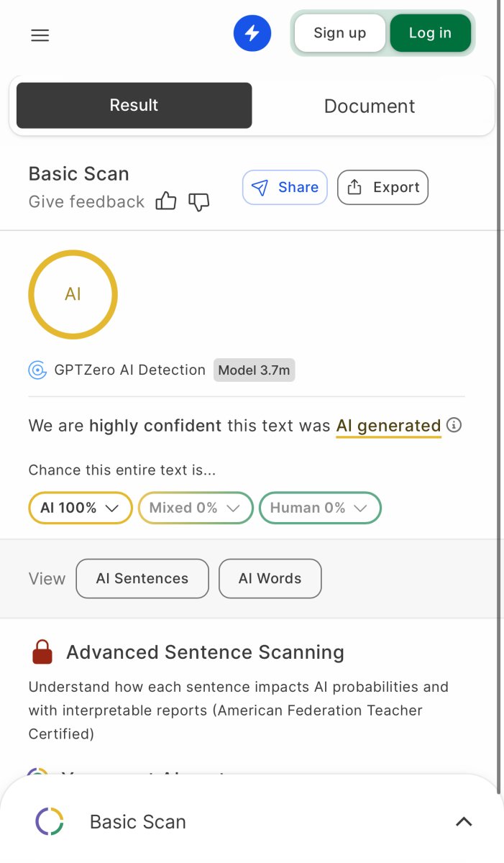
Task: Click the blue lightning bolt icon
Action: [x=252, y=33]
